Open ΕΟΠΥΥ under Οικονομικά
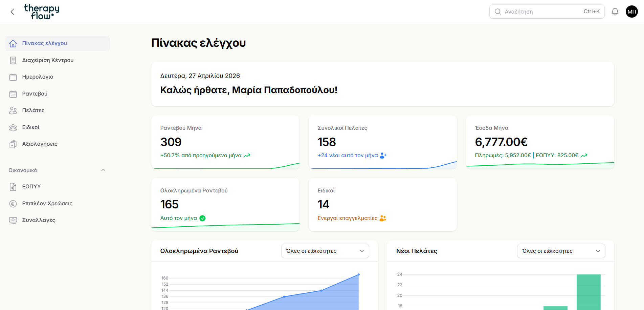The width and height of the screenshot is (644, 310). coord(58,187)
